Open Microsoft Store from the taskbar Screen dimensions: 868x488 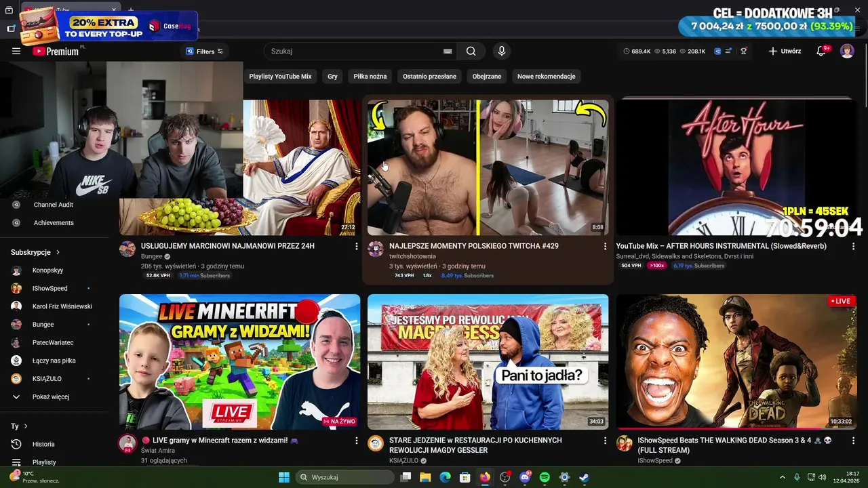tap(465, 477)
